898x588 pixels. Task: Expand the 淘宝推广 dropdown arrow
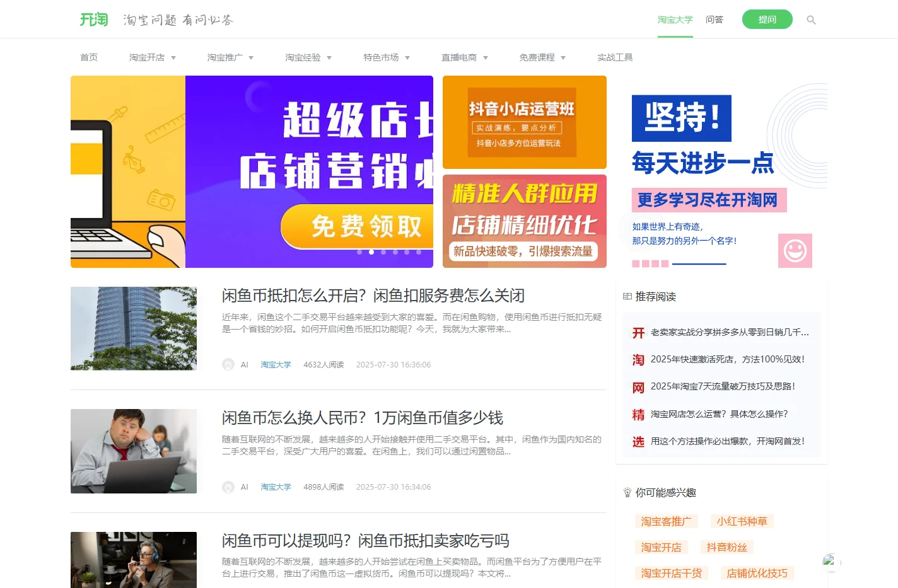click(251, 58)
